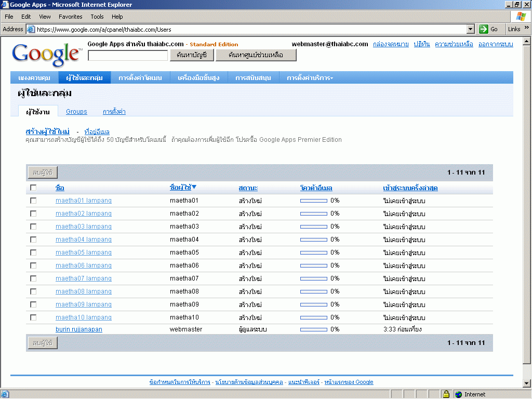Click the green Go arrow button
Screen dimensions: 532x399
coord(484,29)
